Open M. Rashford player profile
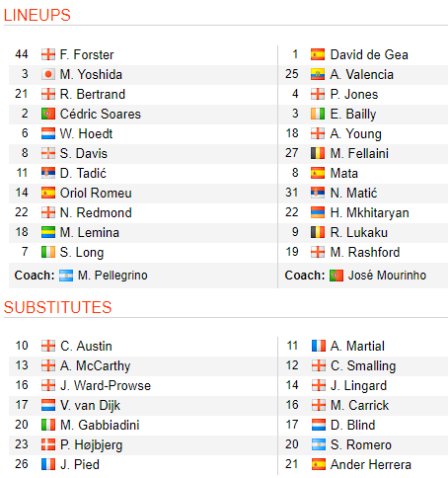This screenshot has width=448, height=478. click(365, 252)
